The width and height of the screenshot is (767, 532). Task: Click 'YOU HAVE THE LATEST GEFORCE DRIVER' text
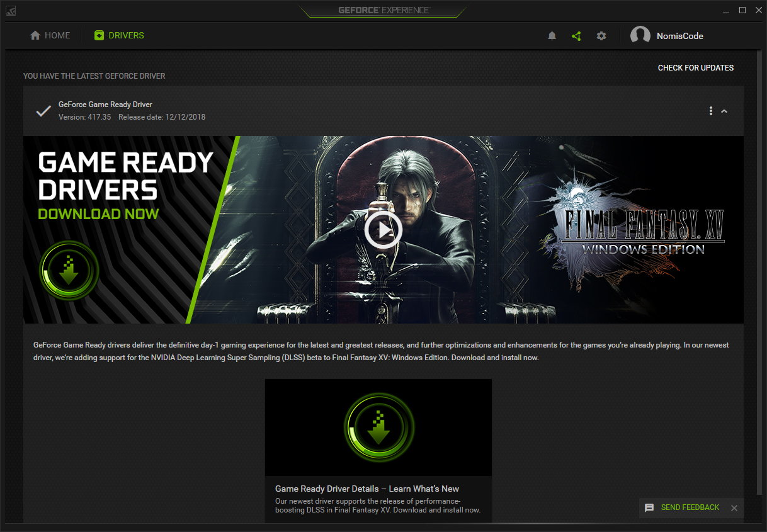click(x=94, y=76)
